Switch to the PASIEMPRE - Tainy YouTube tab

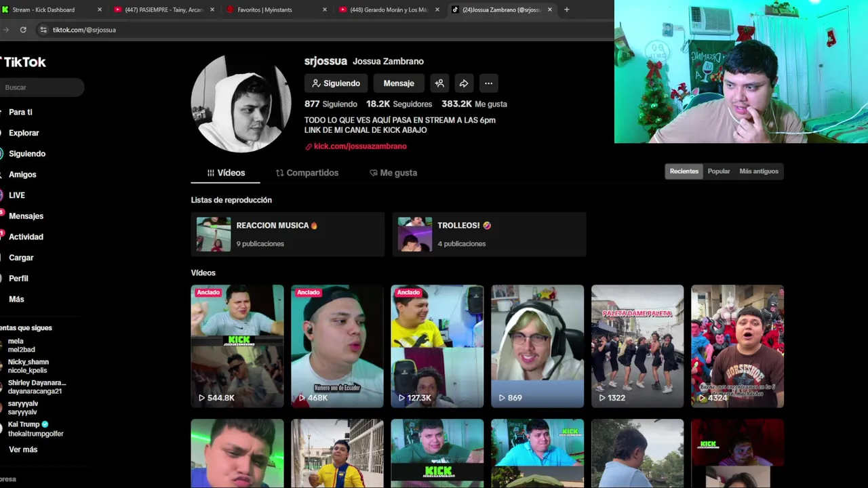click(x=163, y=9)
